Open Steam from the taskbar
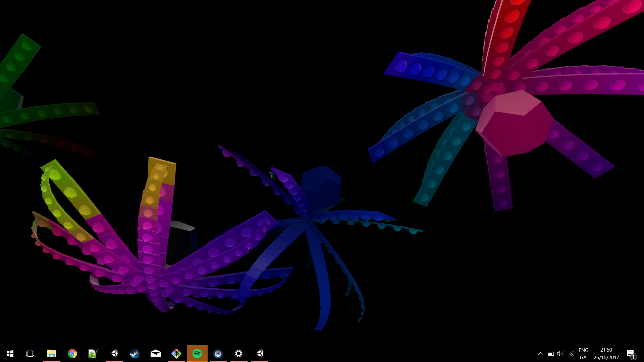Image resolution: width=644 pixels, height=362 pixels. (x=135, y=354)
